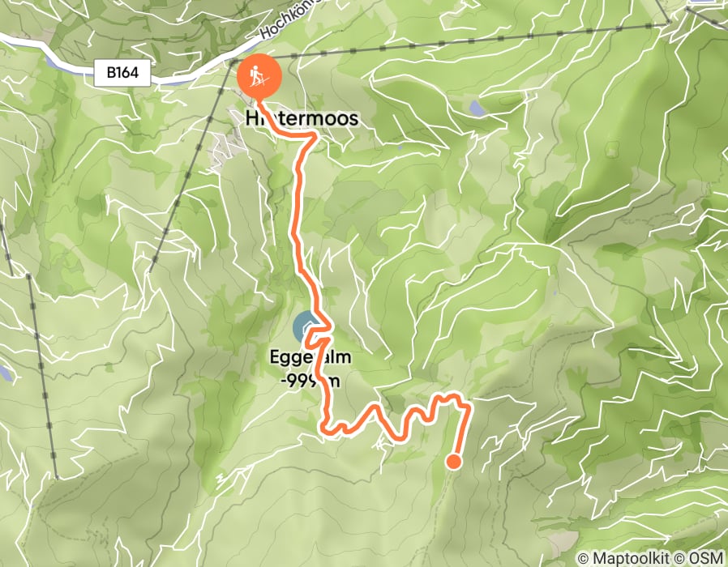728x567 pixels.
Task: Click the Eggeralm place name label
Action: tap(310, 357)
